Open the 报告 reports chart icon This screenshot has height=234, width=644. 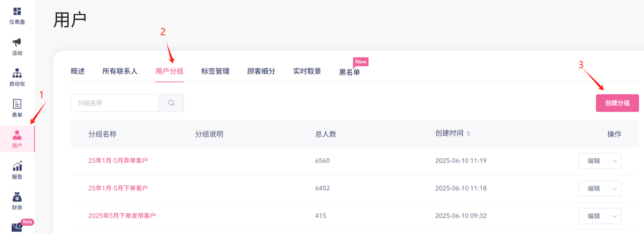pos(17,166)
